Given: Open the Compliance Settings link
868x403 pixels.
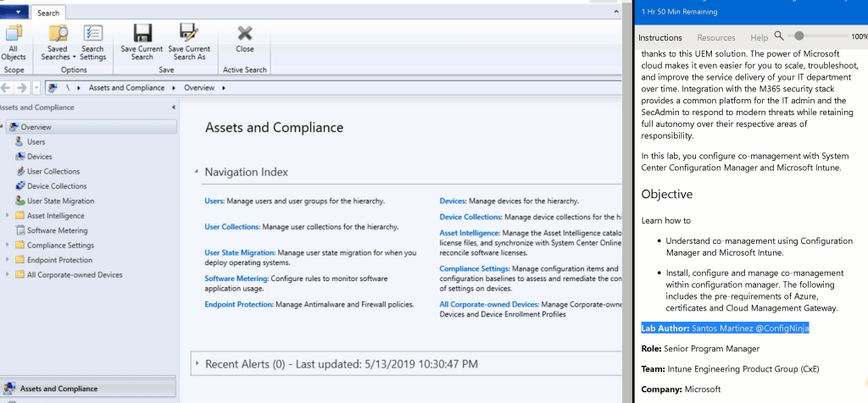Looking at the screenshot, I should pyautogui.click(x=475, y=268).
